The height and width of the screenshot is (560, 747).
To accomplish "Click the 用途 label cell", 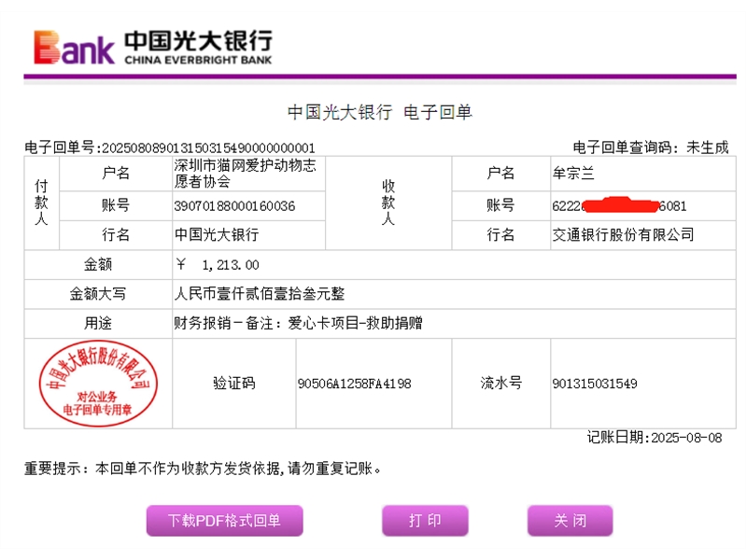I will click(98, 323).
